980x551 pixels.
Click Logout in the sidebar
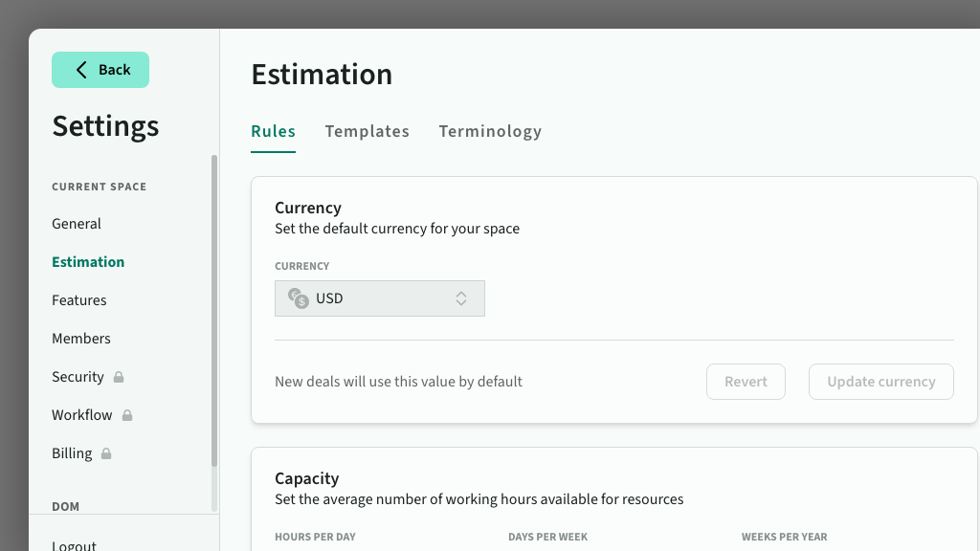(x=74, y=544)
